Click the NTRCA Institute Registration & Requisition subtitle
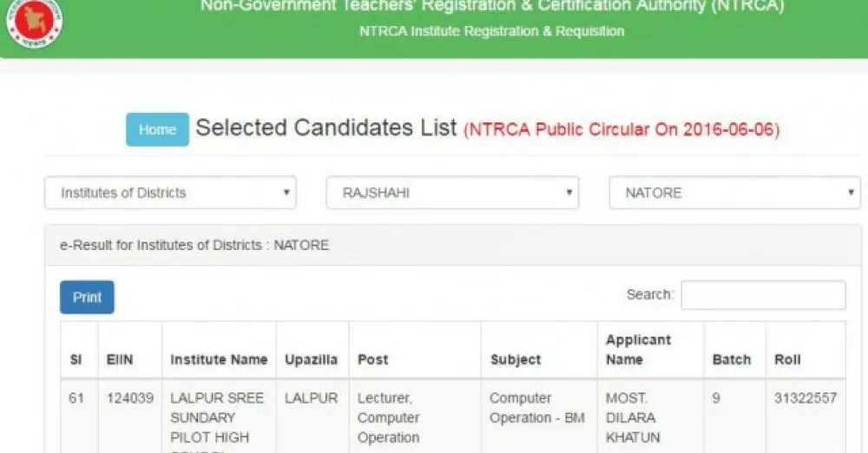 [491, 31]
